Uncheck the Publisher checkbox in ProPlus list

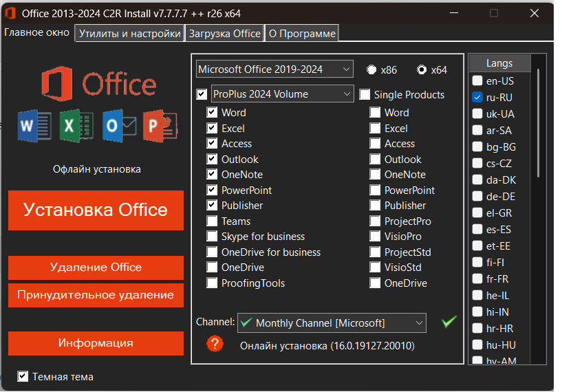pyautogui.click(x=213, y=206)
